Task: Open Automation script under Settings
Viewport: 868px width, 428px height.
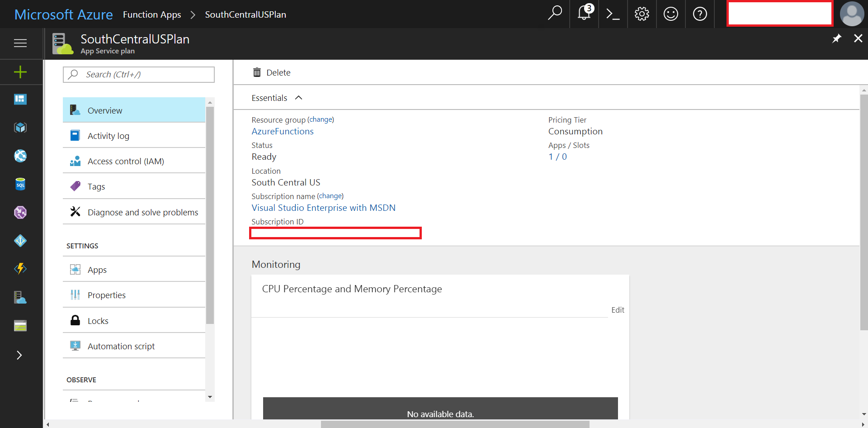Action: pyautogui.click(x=134, y=346)
